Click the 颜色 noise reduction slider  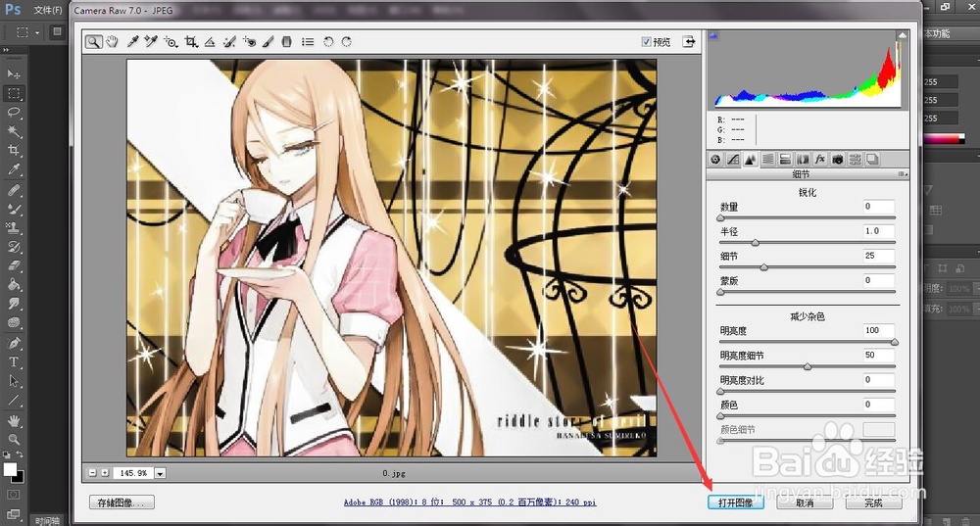(808, 416)
